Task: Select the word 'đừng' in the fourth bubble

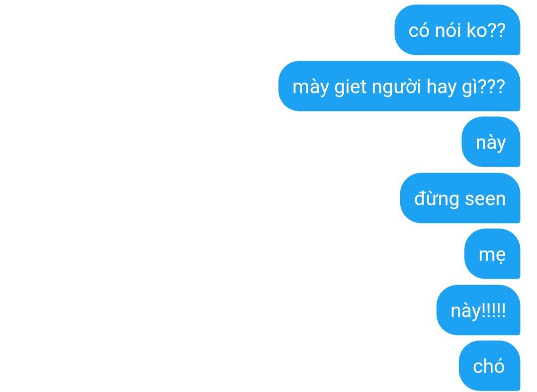Action: point(437,199)
